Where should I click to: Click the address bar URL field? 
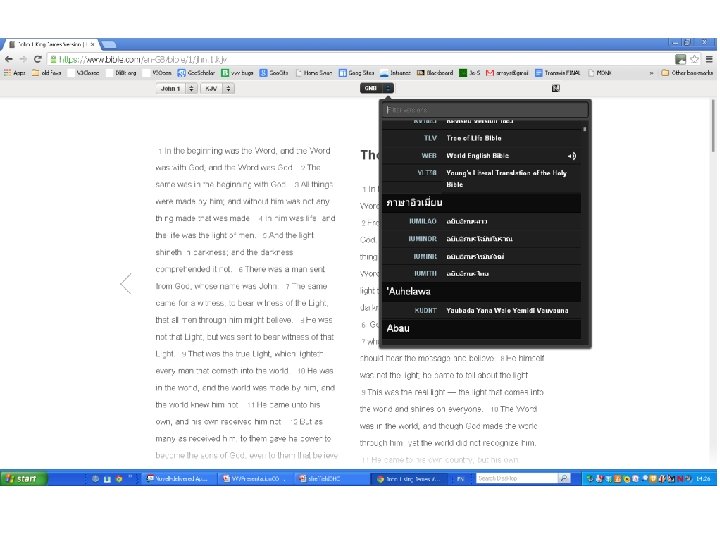[x=360, y=59]
